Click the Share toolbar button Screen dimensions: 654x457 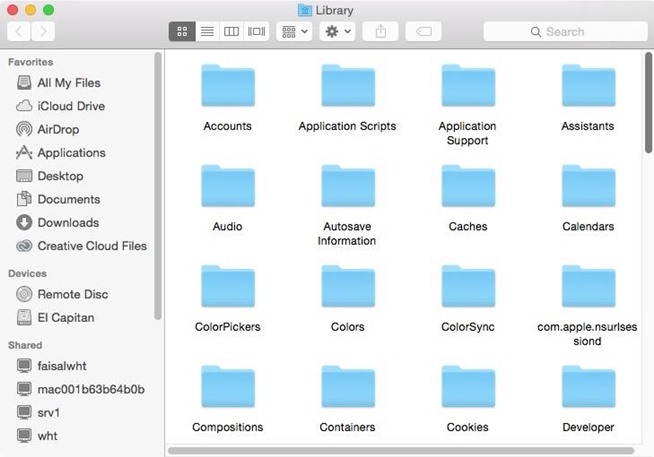pos(381,32)
